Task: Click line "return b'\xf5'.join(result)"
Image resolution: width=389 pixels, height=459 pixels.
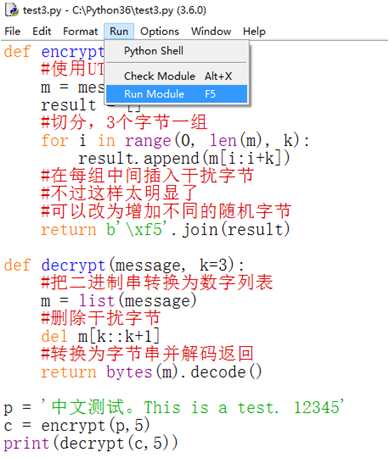Action: (x=165, y=229)
